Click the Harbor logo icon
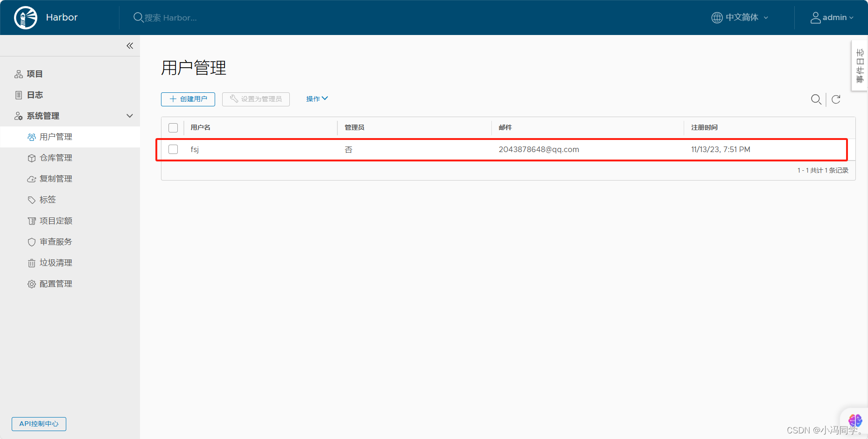 tap(26, 18)
